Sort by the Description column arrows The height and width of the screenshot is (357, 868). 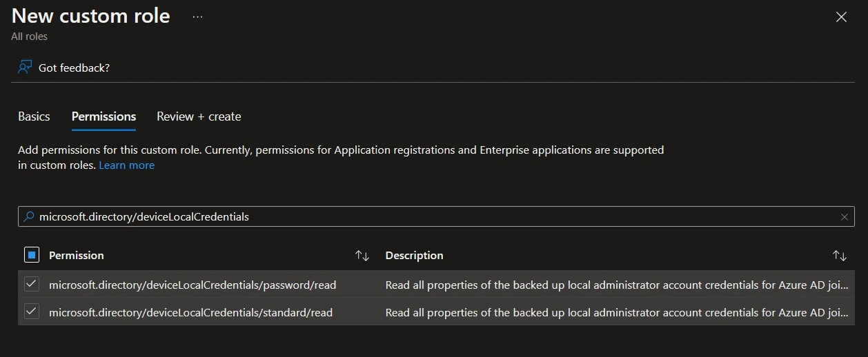pos(839,256)
